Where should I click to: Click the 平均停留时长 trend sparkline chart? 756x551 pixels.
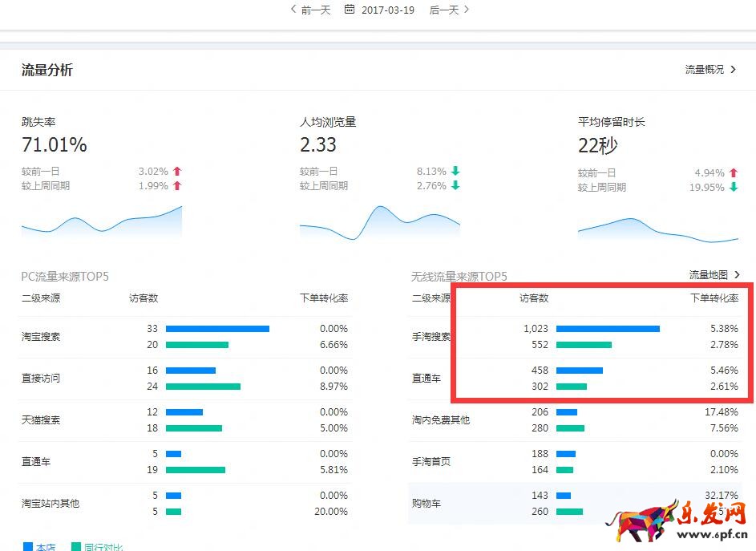tap(658, 227)
